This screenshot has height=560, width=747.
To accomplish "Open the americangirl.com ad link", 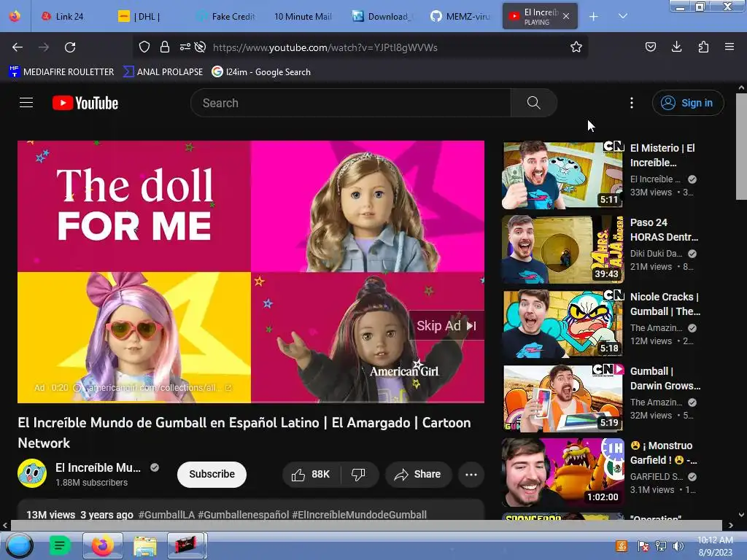I will point(160,388).
